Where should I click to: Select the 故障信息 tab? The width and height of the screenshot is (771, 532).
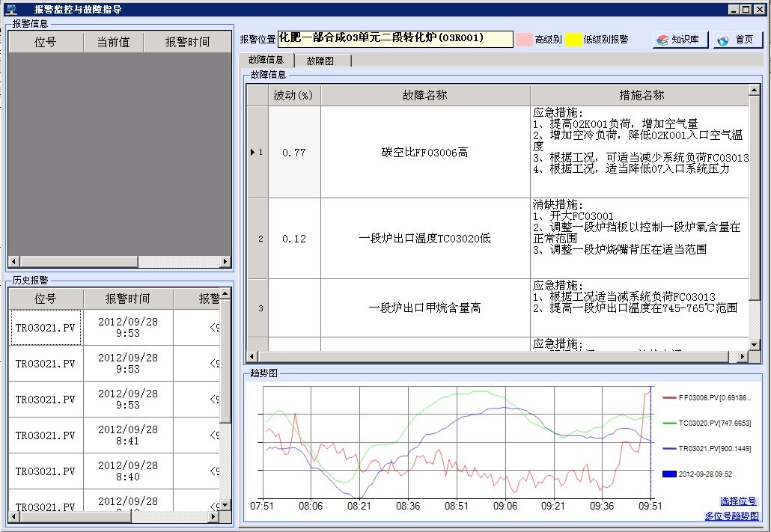point(266,60)
